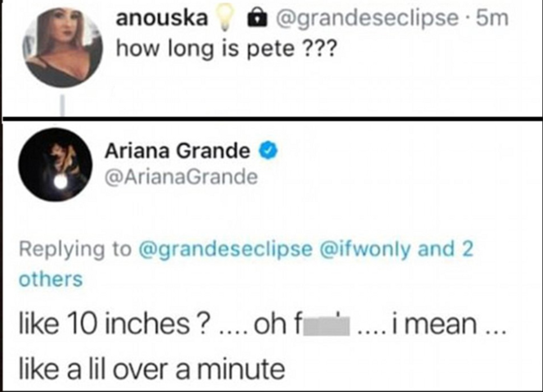Click the "like a lil over a minute" line
Screen dimensions: 543x392
pos(152,369)
